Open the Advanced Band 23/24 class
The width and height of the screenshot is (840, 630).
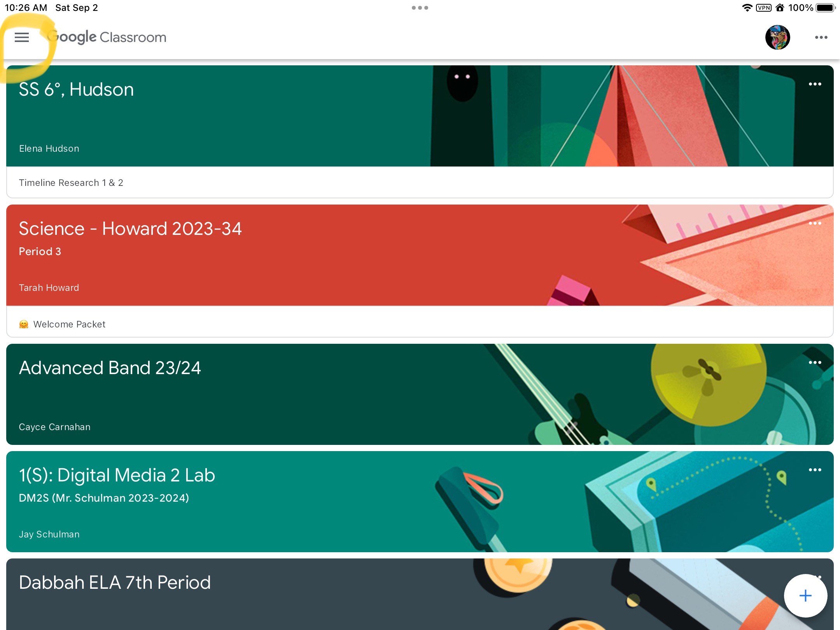(x=420, y=394)
